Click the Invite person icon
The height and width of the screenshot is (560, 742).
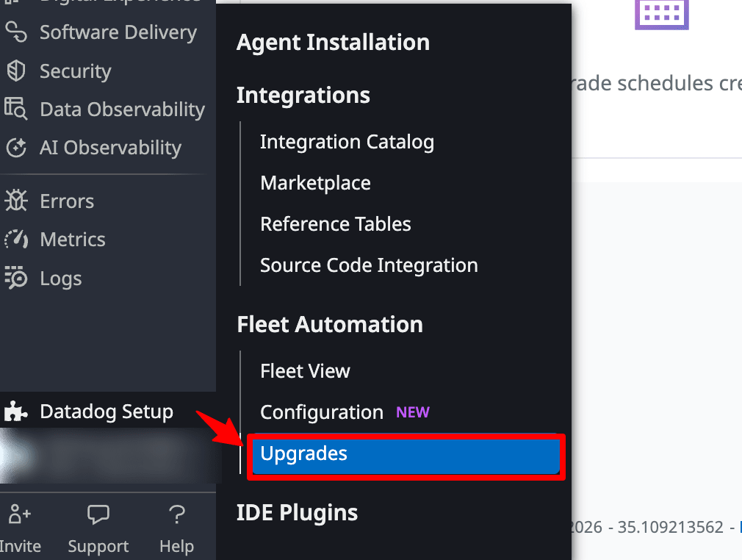point(19,514)
